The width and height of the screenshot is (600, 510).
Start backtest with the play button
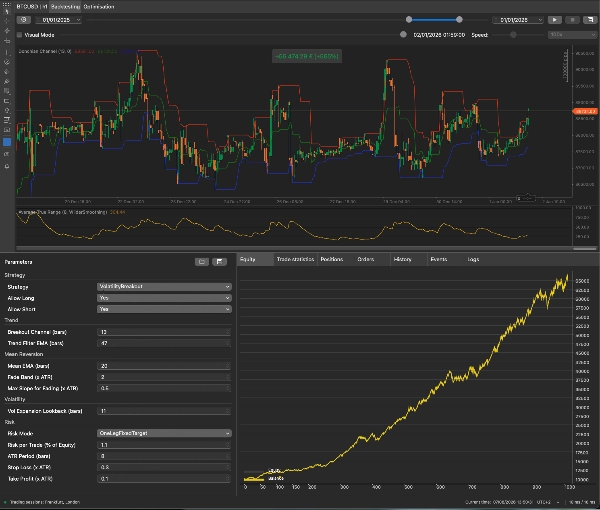coord(554,20)
